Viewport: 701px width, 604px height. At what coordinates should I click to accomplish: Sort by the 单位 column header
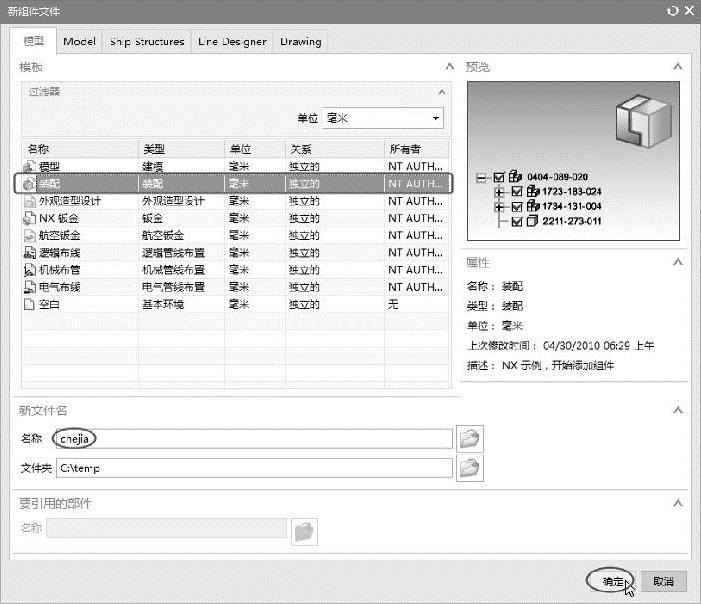255,149
